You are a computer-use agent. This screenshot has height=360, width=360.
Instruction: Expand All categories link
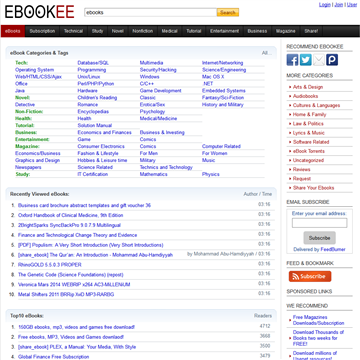(x=267, y=53)
